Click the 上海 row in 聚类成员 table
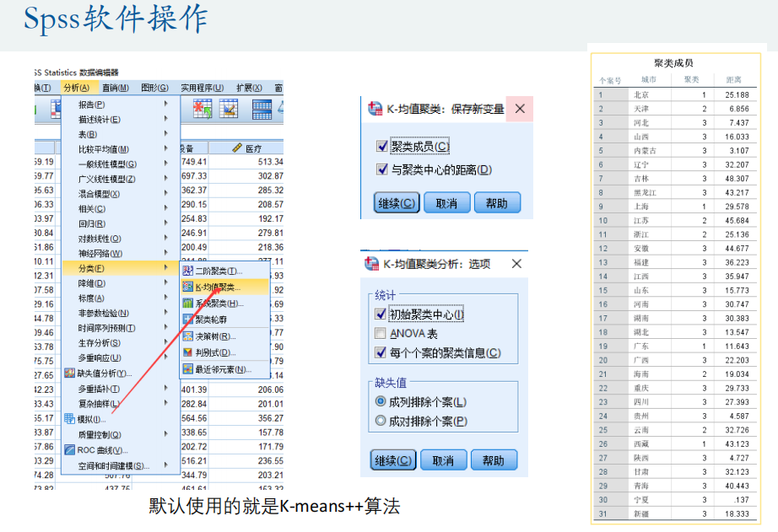This screenshot has height=532, width=778. click(677, 207)
